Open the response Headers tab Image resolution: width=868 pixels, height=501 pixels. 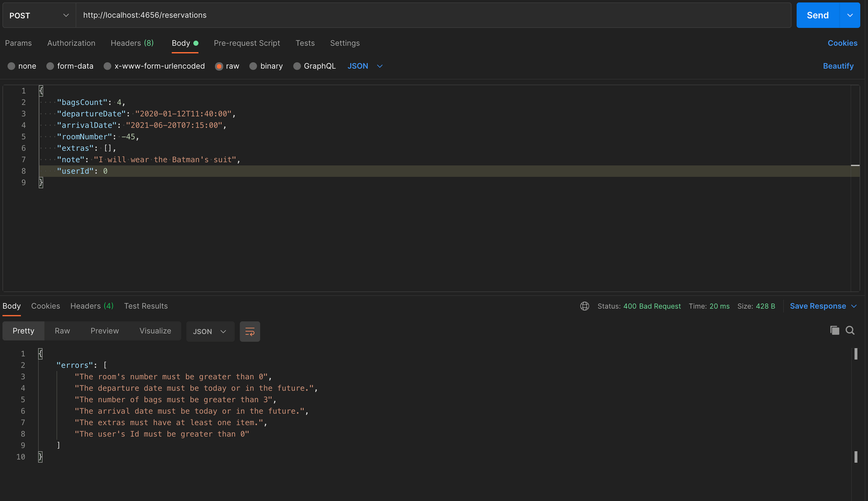pos(91,306)
